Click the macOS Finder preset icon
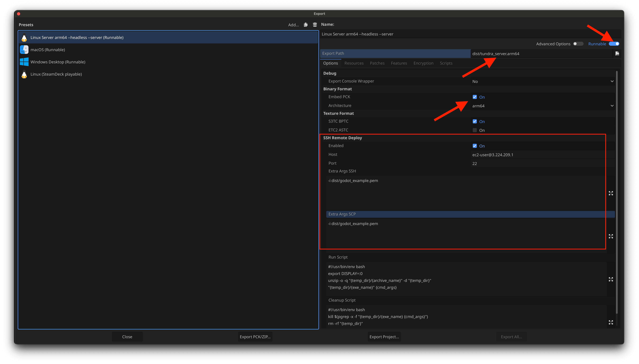Screen dimensions: 639x364 24,50
